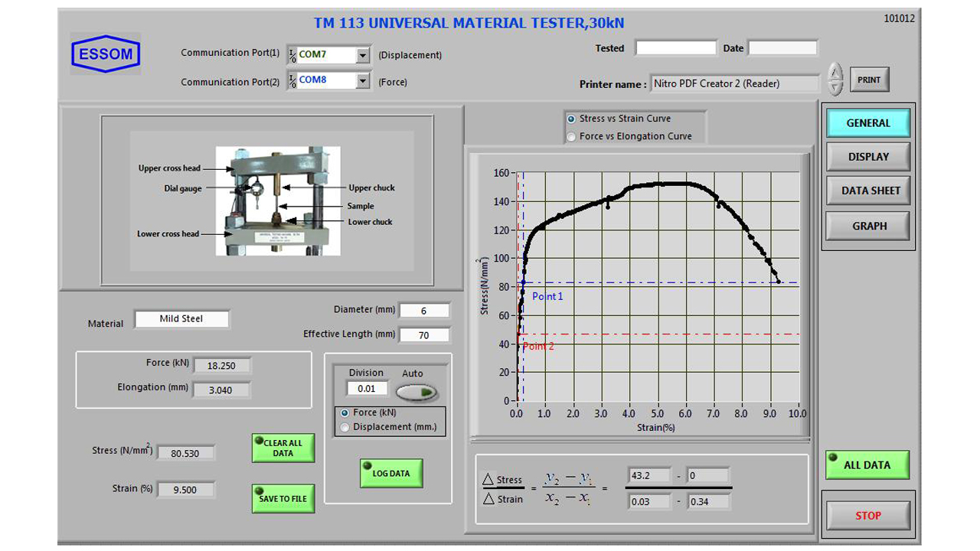Viewport: 980px width, 551px height.
Task: Click the I/O icon beside COM7
Action: [292, 55]
